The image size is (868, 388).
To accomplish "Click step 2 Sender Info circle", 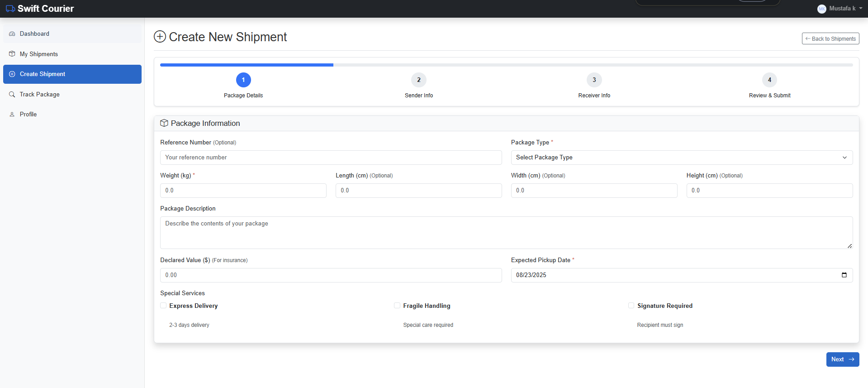I will coord(418,80).
